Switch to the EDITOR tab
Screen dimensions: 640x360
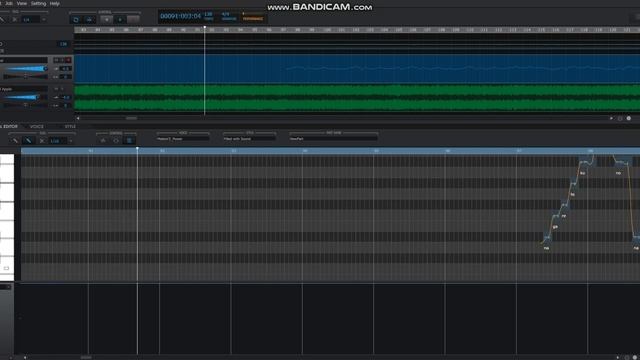(9, 127)
